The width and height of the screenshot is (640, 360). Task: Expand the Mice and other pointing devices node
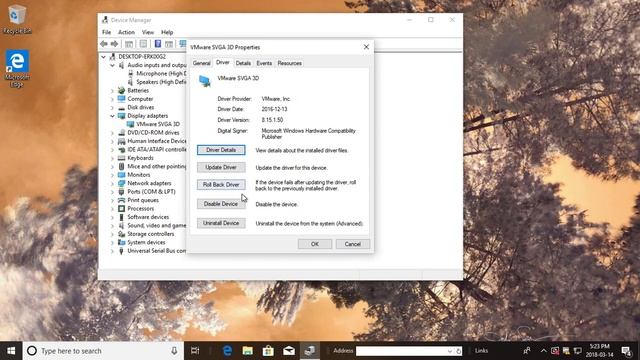click(x=112, y=167)
